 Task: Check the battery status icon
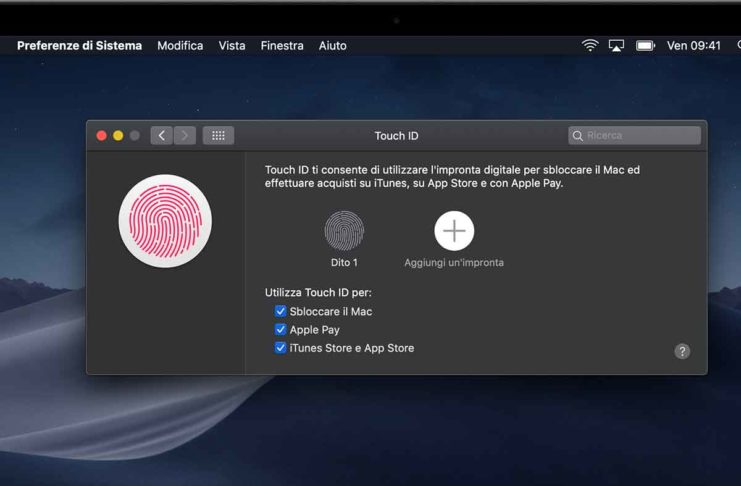click(x=645, y=46)
